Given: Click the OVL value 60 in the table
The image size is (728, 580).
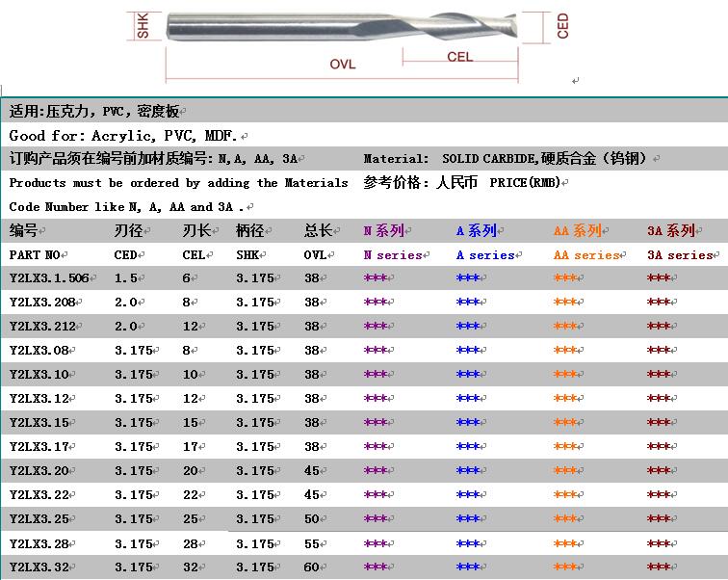Looking at the screenshot, I should [x=311, y=567].
